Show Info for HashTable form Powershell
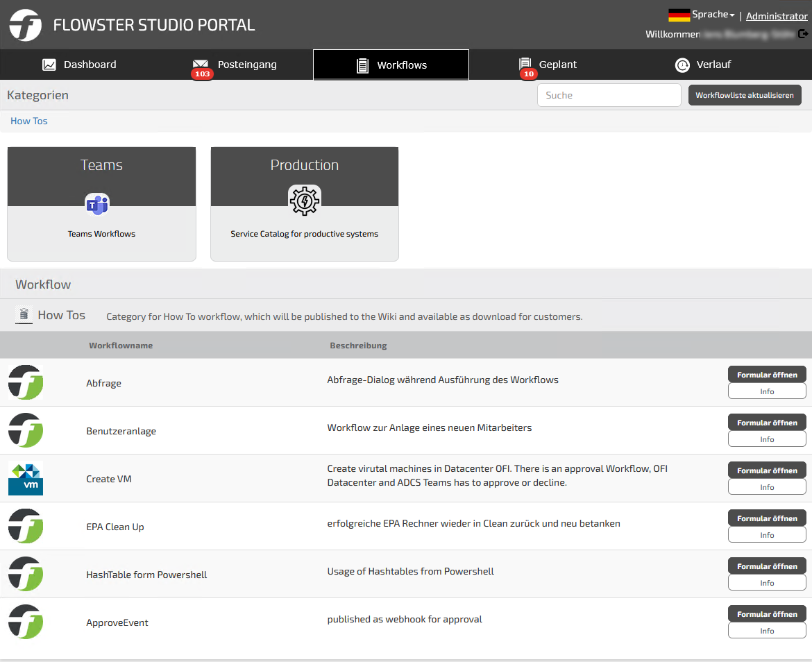 767,583
